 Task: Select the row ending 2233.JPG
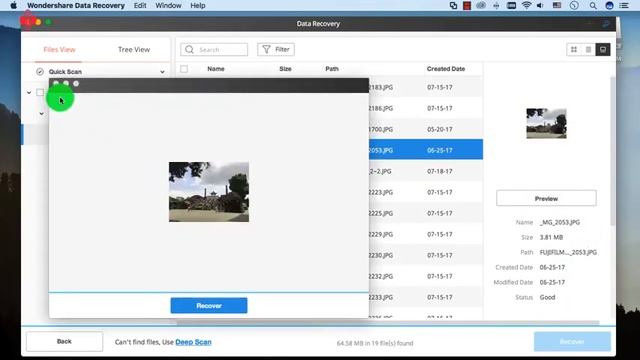tap(426, 298)
